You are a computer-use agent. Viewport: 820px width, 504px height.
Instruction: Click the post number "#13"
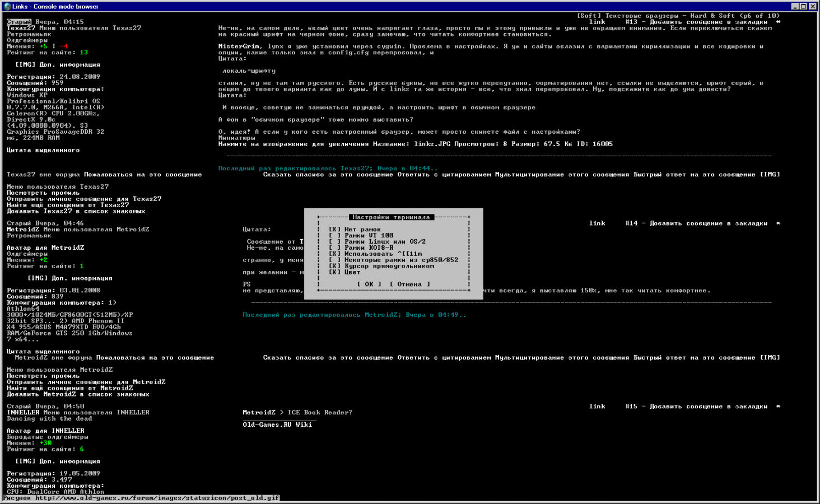click(632, 22)
